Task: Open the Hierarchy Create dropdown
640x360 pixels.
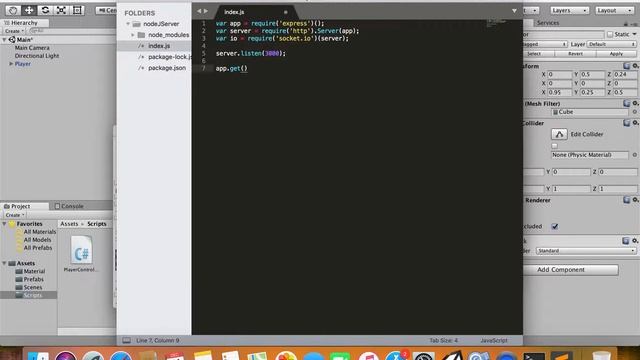Action: pos(14,31)
